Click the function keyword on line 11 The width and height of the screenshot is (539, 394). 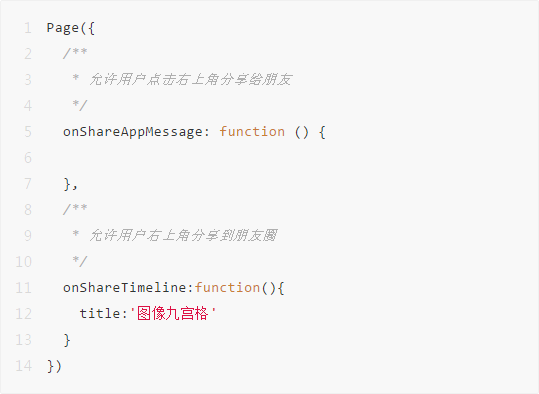point(227,288)
